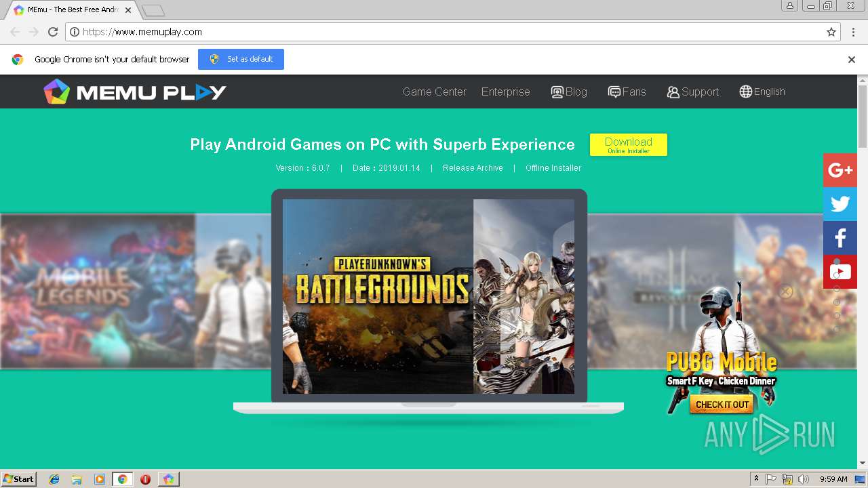Image resolution: width=868 pixels, height=488 pixels.
Task: Open the Google+ share button
Action: [840, 170]
